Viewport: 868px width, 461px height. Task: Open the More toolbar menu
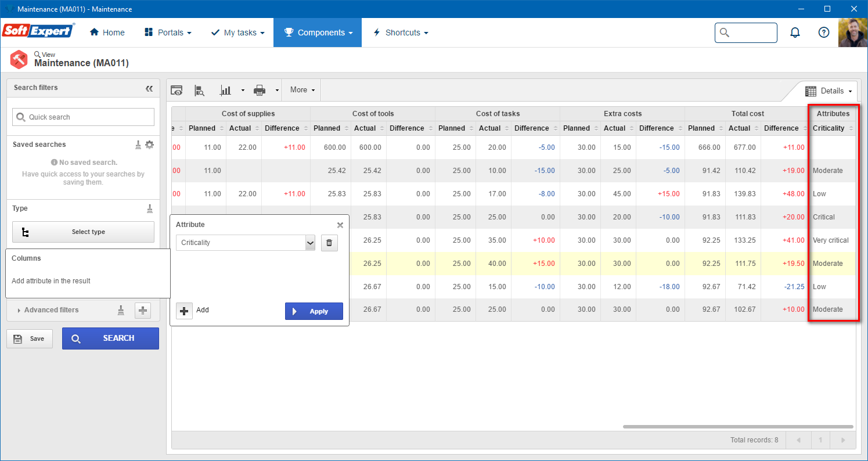click(302, 90)
